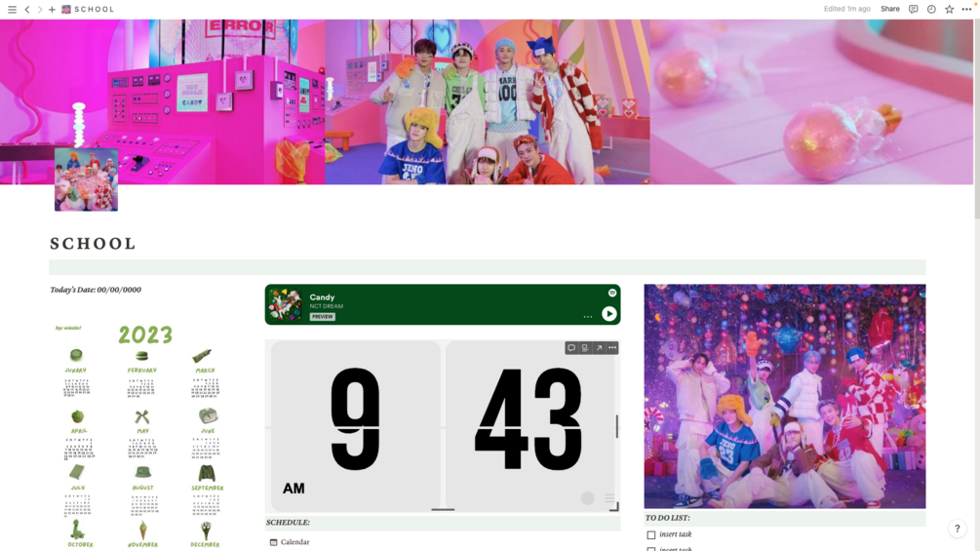Open page comments from top bar

[913, 9]
